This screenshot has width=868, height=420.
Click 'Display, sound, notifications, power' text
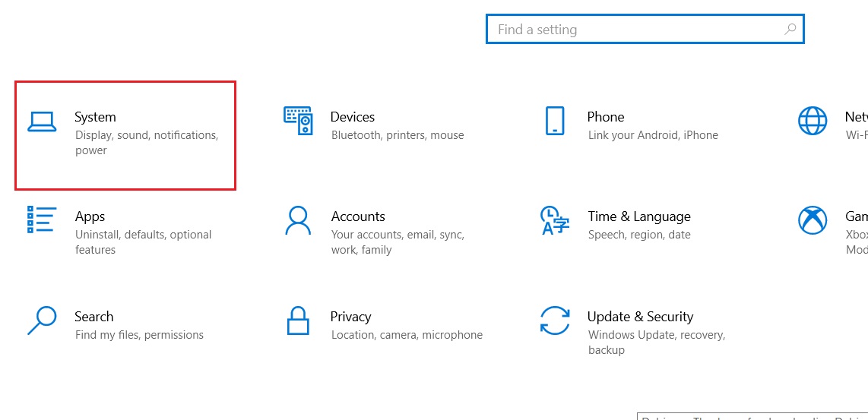(147, 143)
